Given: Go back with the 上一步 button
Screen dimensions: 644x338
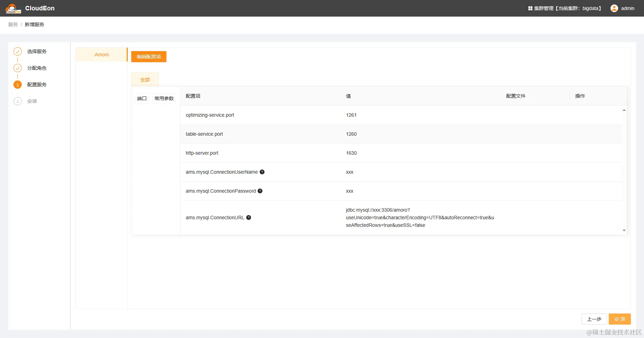Looking at the screenshot, I should 594,319.
